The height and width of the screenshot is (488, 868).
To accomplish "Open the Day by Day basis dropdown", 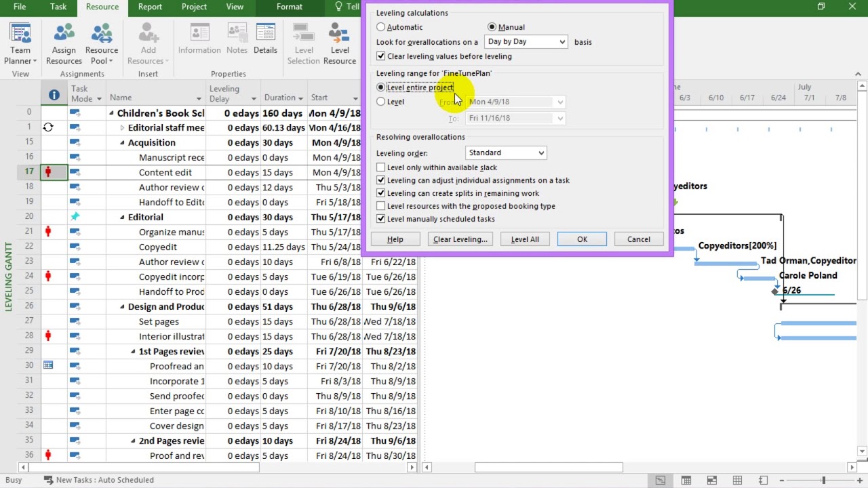I will click(526, 42).
